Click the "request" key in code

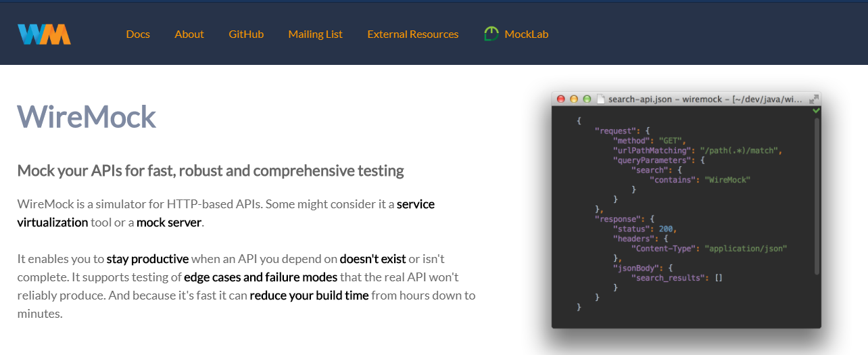[x=616, y=131]
